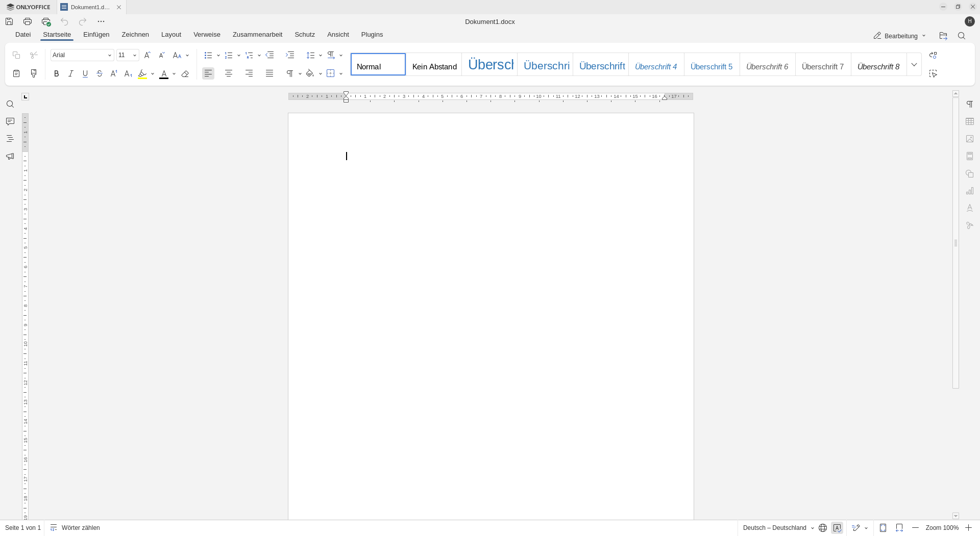Open the Einfügen tab
Image resolution: width=980 pixels, height=536 pixels.
(96, 35)
